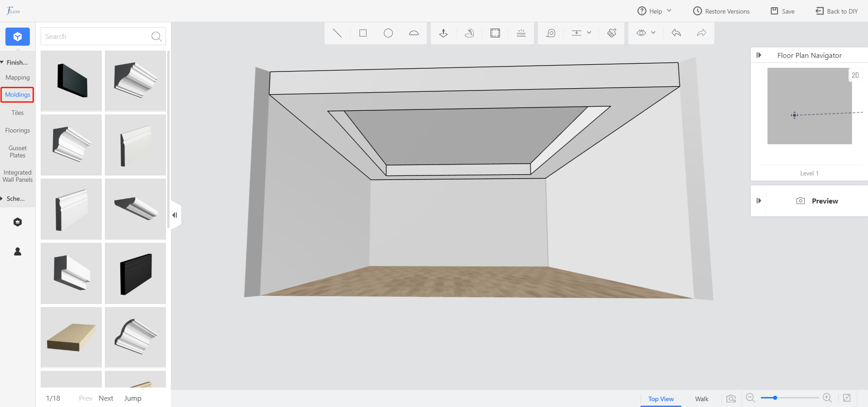The height and width of the screenshot is (407, 868).
Task: Open the visibility options dropdown arrow
Action: pyautogui.click(x=653, y=33)
